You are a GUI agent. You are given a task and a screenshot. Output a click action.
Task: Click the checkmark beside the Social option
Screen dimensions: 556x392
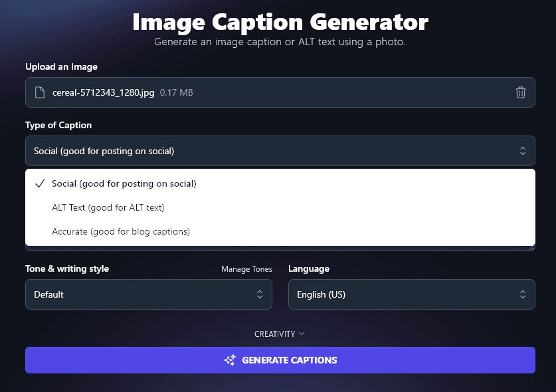(x=40, y=183)
